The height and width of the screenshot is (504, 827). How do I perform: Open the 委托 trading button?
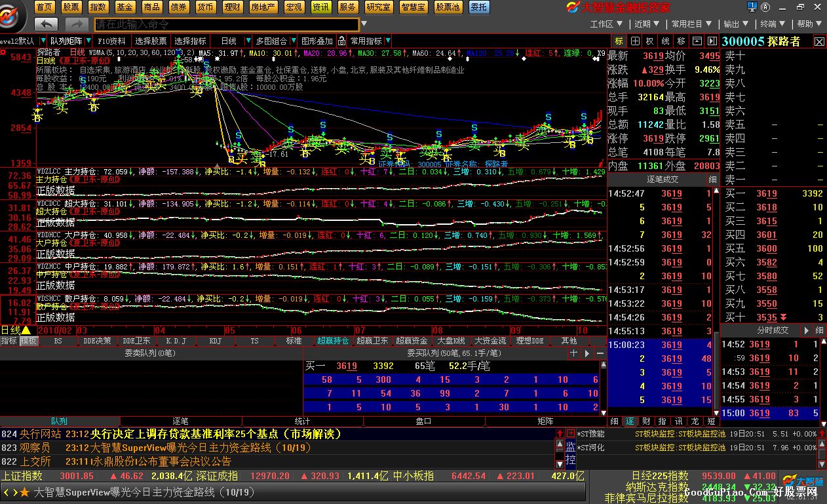[478, 7]
